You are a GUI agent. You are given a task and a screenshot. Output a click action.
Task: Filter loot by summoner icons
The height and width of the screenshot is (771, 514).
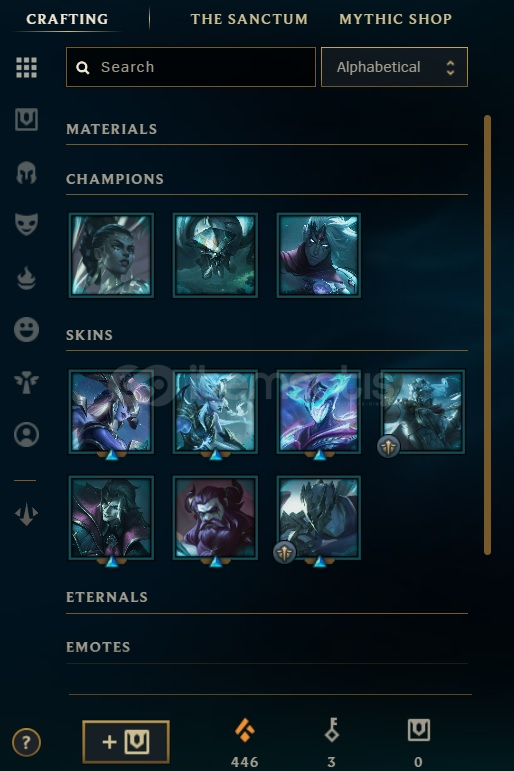[x=27, y=435]
